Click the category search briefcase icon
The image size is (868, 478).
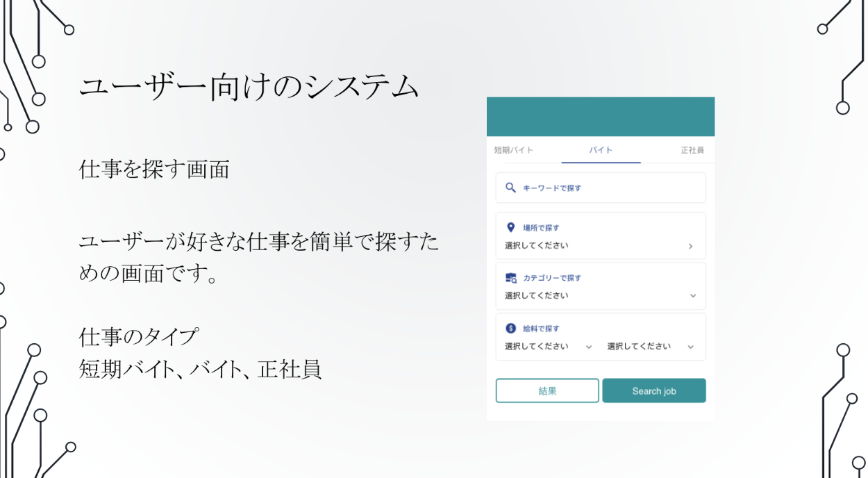coord(511,278)
